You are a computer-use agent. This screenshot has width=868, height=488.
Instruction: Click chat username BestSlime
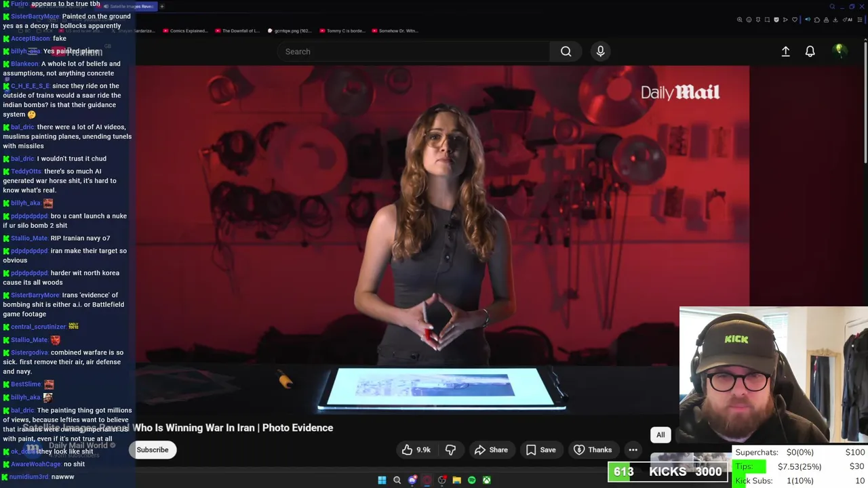tap(26, 384)
